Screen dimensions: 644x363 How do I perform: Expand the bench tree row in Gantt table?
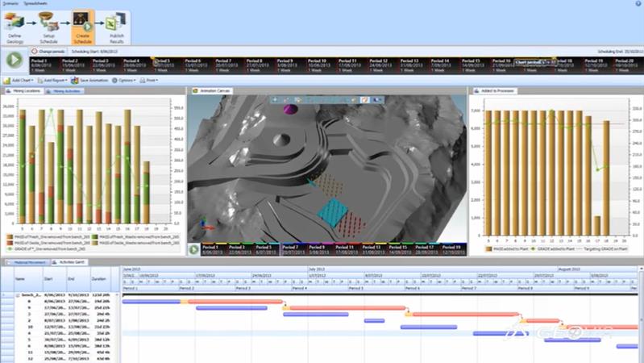[x=18, y=295]
